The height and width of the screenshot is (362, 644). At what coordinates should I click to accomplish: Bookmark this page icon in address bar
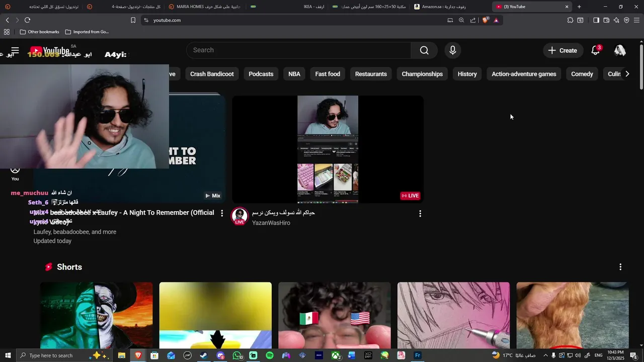133,20
